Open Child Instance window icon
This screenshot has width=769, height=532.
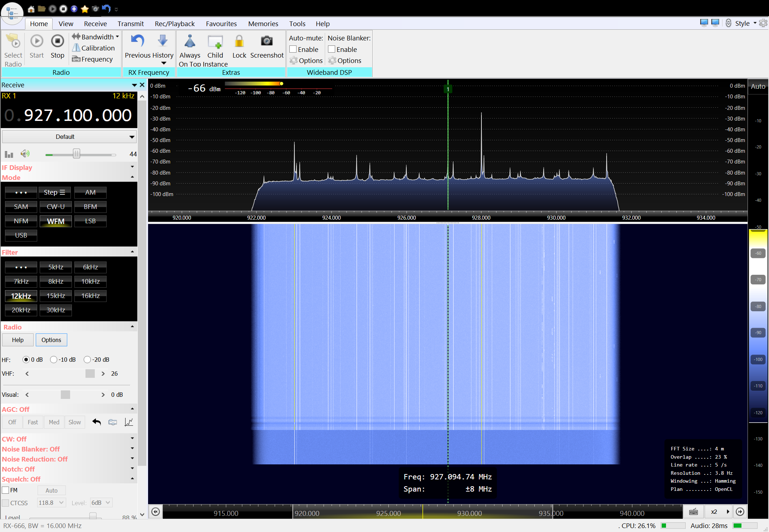coord(215,42)
